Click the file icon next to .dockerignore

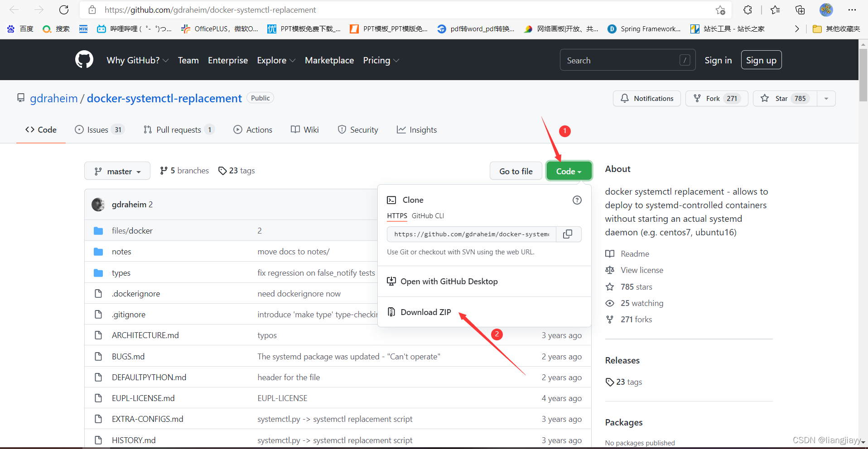click(x=98, y=294)
